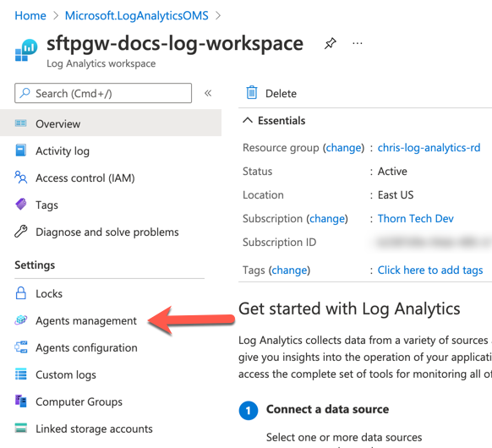The width and height of the screenshot is (492, 448).
Task: Click the Subscription ID label
Action: 279,243
